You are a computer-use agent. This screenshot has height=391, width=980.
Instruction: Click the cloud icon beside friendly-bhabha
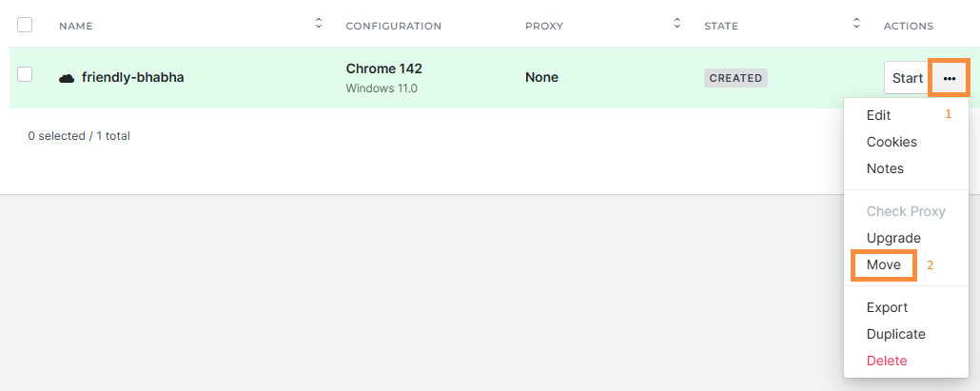point(67,78)
